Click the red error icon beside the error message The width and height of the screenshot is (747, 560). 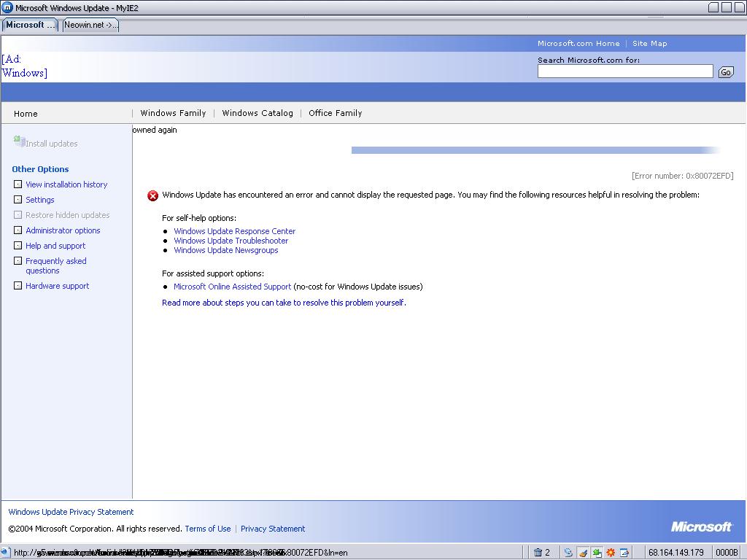[152, 195]
